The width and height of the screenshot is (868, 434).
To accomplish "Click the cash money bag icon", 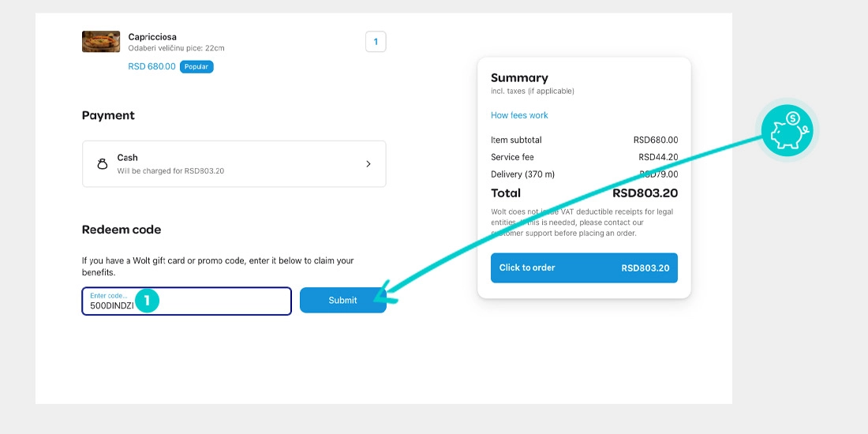I will pos(102,164).
